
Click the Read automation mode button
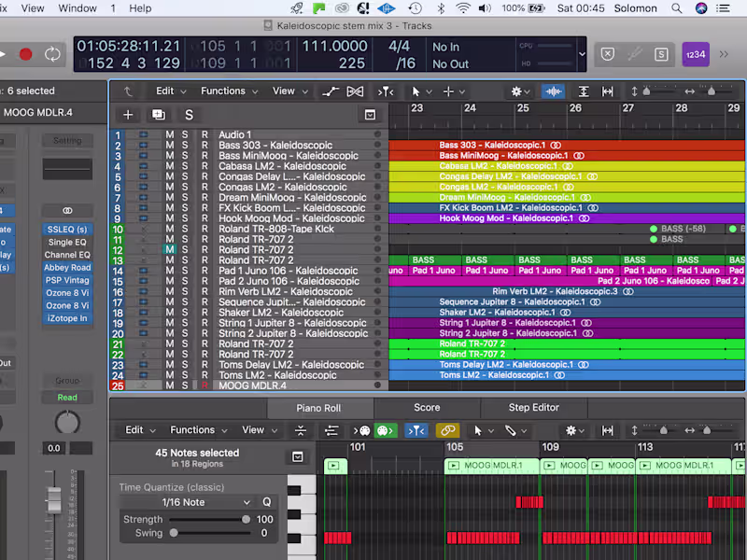click(x=67, y=398)
